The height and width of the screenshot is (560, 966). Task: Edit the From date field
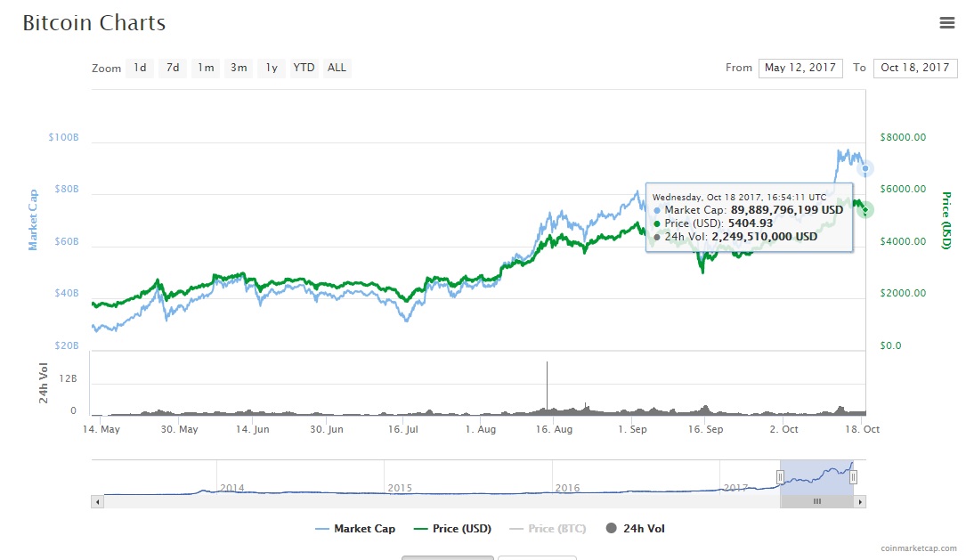800,68
